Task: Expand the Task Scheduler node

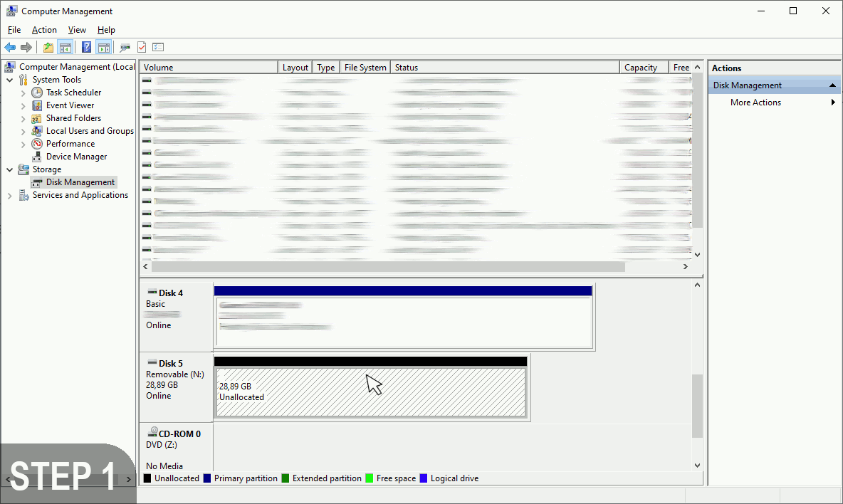Action: coord(23,93)
